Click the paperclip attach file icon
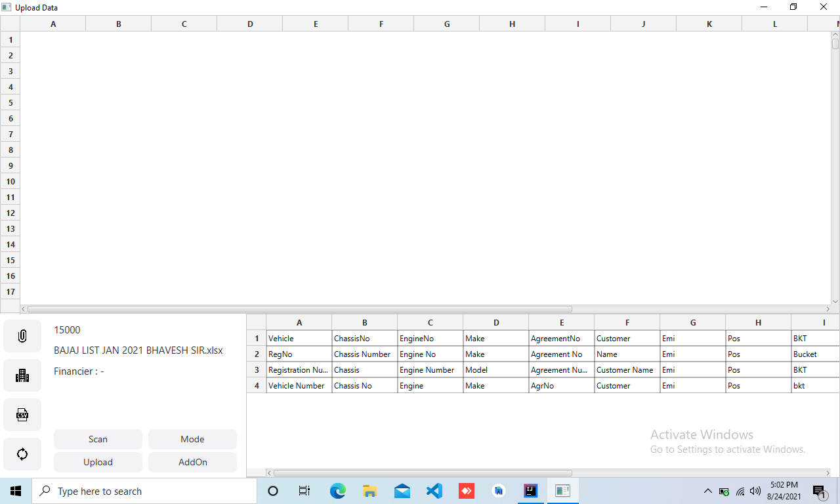840x504 pixels. pyautogui.click(x=22, y=335)
